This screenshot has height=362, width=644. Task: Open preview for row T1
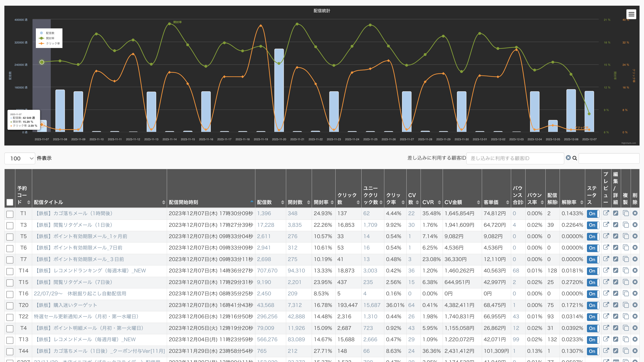[x=606, y=213]
